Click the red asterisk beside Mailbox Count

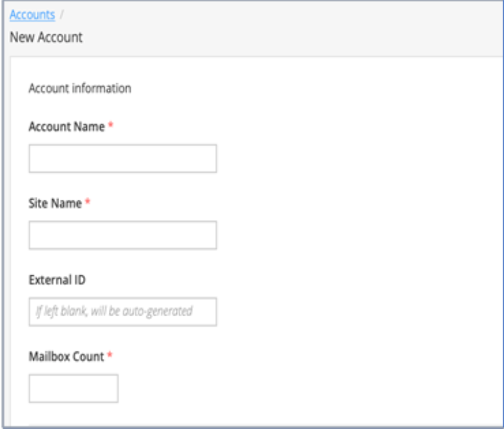(x=109, y=355)
